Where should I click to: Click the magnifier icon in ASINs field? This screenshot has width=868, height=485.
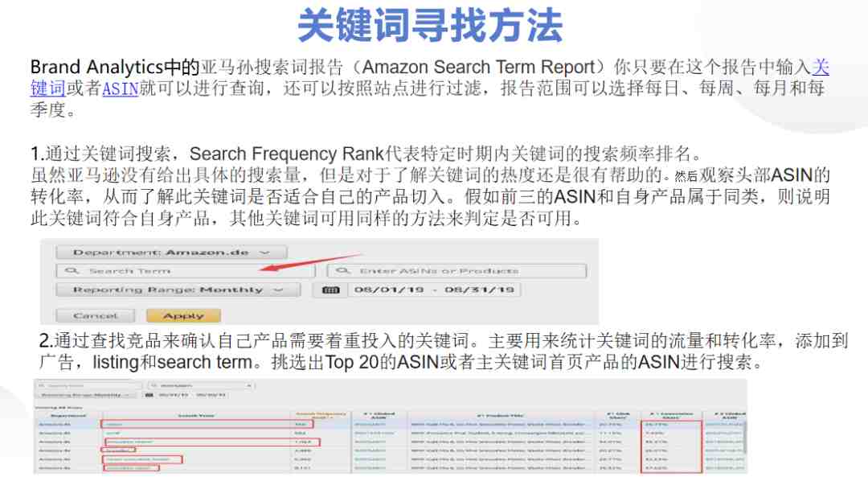coord(343,270)
